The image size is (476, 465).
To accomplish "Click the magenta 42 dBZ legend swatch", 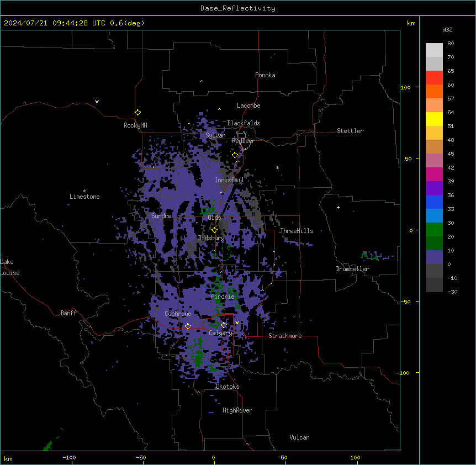I will [x=434, y=174].
